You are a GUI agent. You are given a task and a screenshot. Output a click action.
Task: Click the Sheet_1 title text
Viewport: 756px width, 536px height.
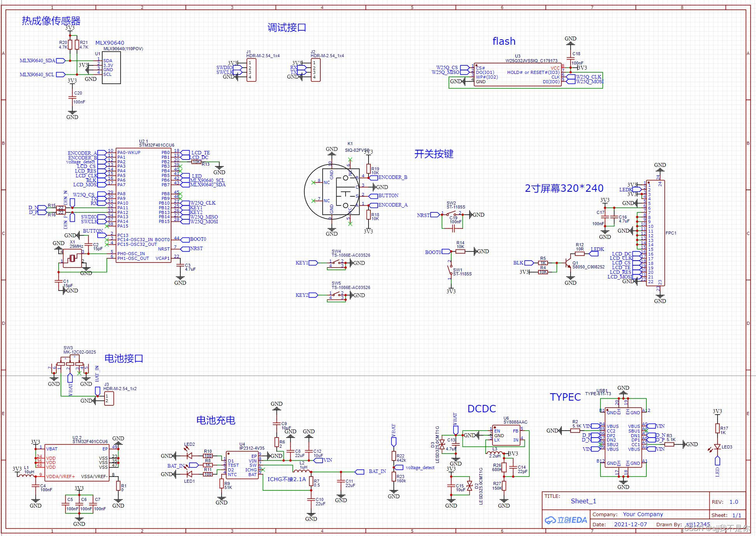(x=583, y=501)
